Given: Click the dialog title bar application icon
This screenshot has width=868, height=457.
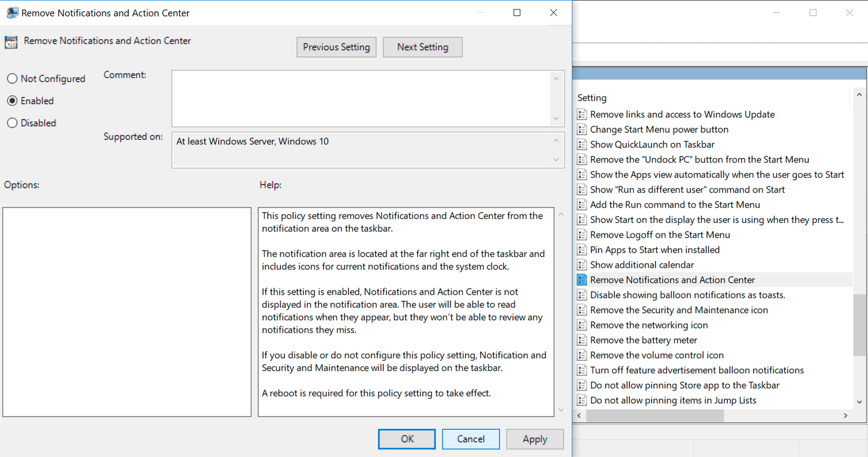Looking at the screenshot, I should [x=12, y=12].
